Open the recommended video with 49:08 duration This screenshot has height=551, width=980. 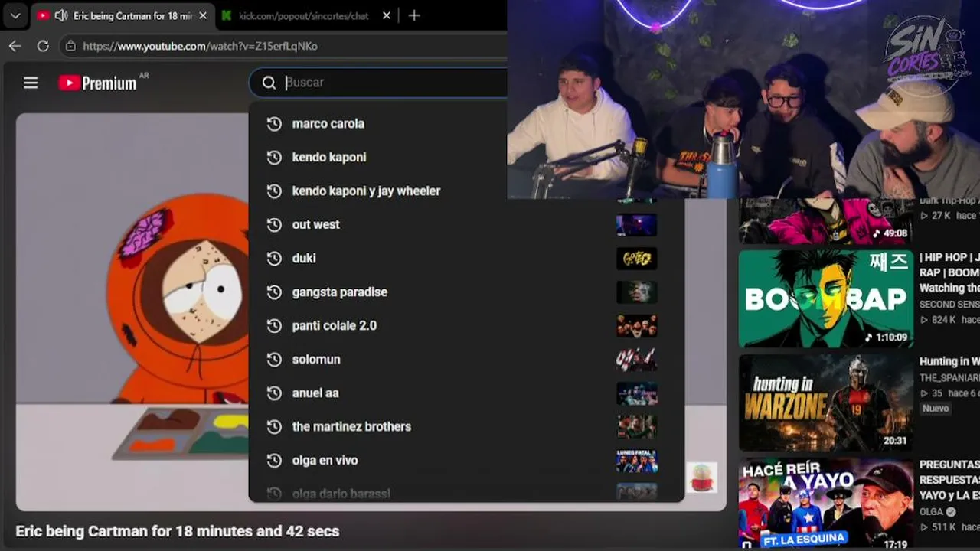pyautogui.click(x=826, y=221)
